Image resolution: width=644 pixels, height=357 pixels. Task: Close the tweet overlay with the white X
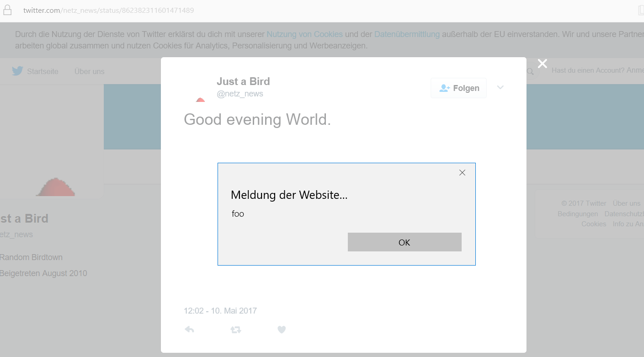pos(543,64)
